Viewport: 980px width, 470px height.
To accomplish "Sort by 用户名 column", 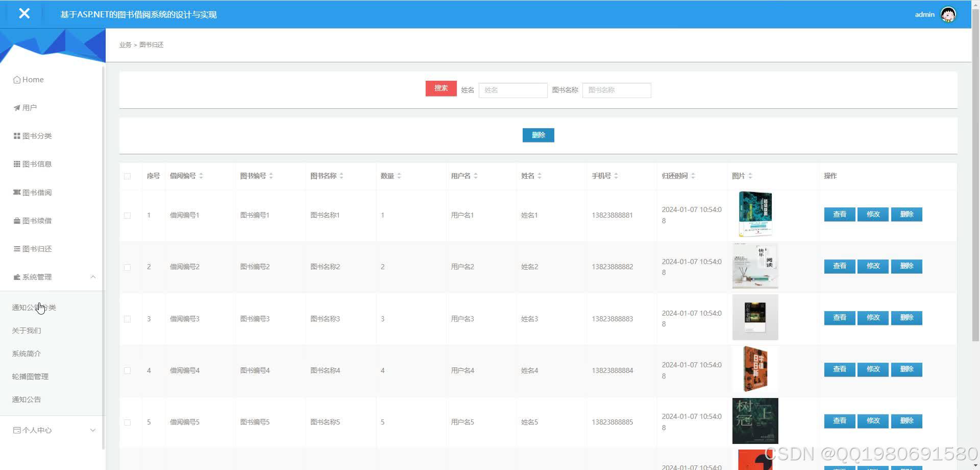I will tap(476, 176).
